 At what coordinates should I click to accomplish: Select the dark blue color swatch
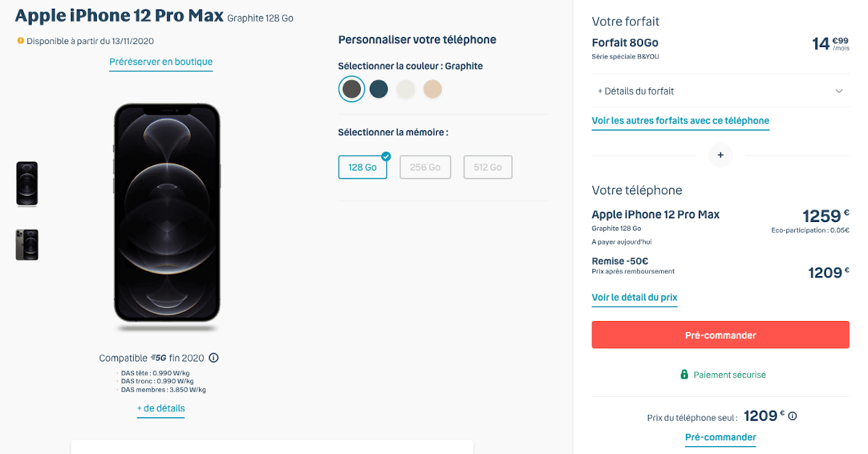[x=378, y=89]
